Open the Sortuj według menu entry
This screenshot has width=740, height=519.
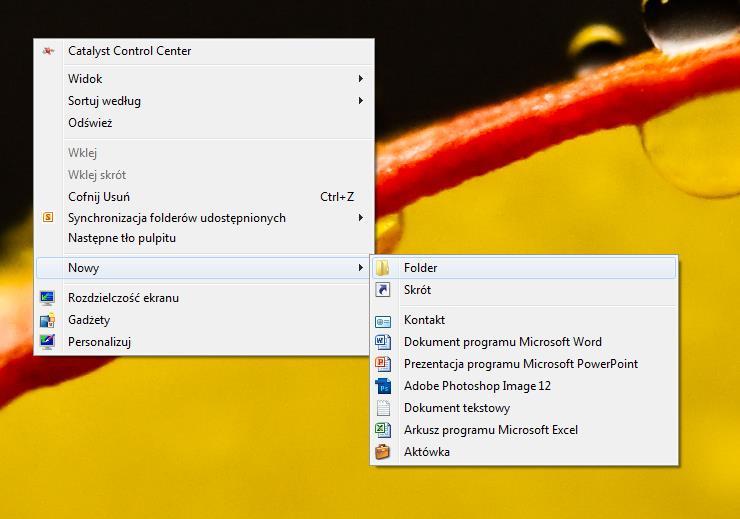(x=204, y=100)
